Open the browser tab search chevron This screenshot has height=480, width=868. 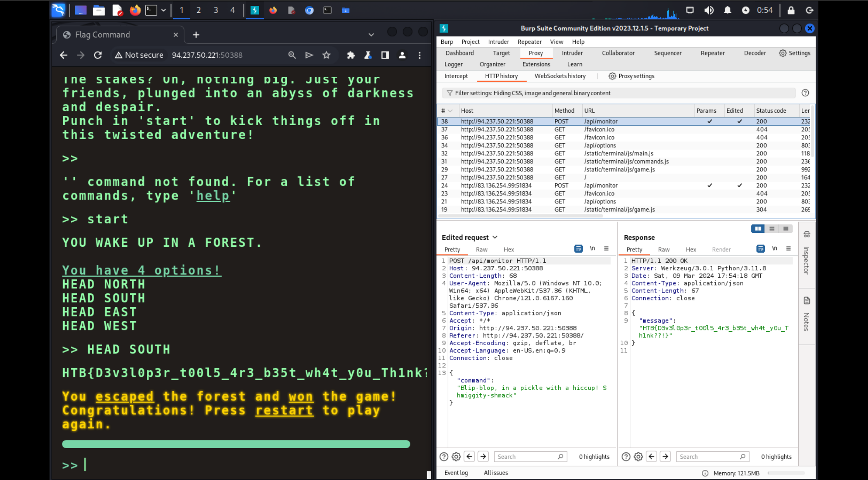371,35
